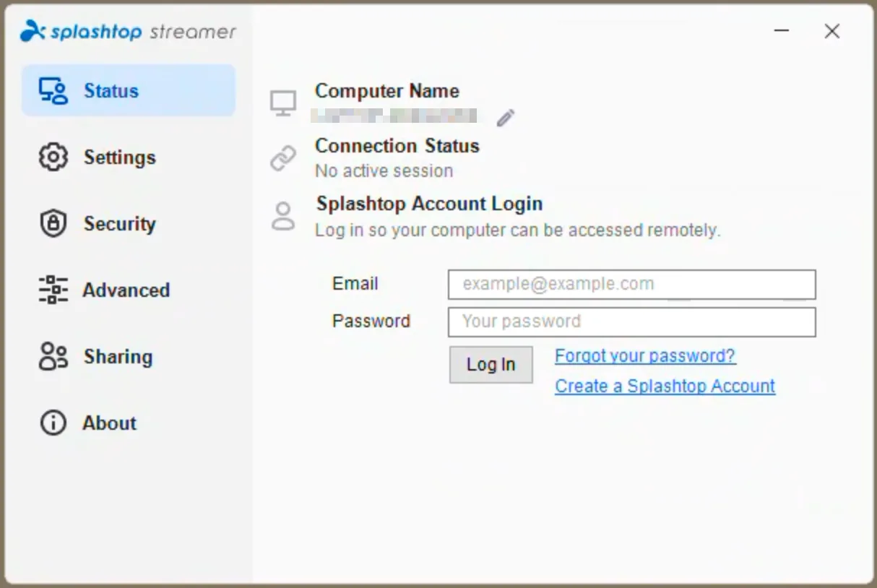Click the 'Connection Status' heading

[397, 146]
